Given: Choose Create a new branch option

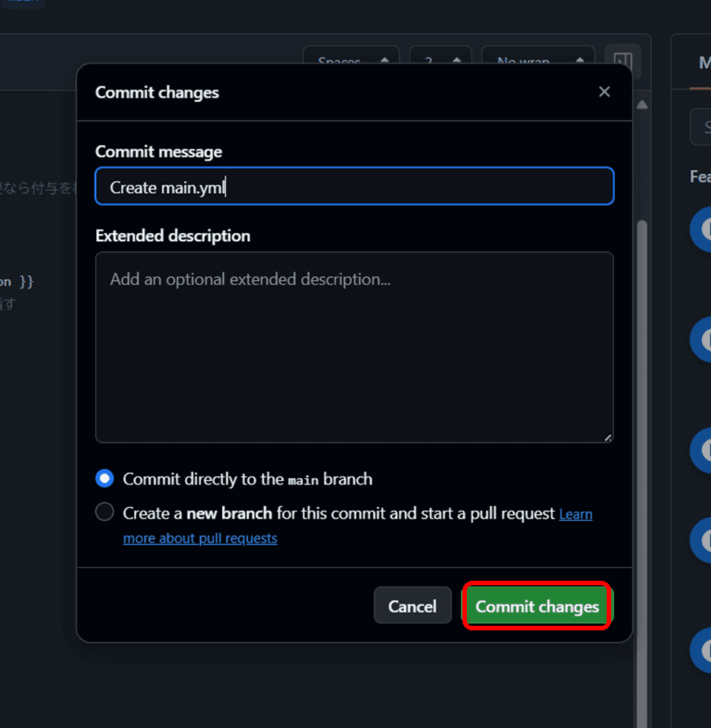Looking at the screenshot, I should click(x=105, y=512).
